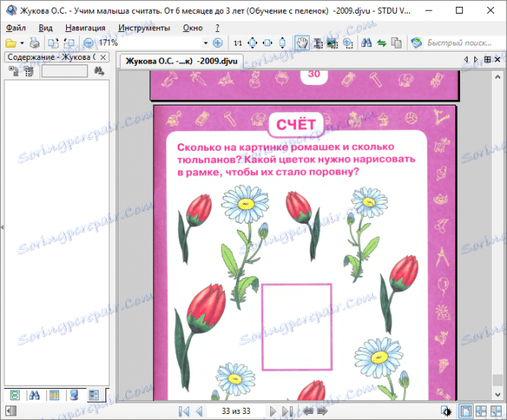Switch to the thumbnails panel tab
The height and width of the screenshot is (420, 507).
coord(14,395)
